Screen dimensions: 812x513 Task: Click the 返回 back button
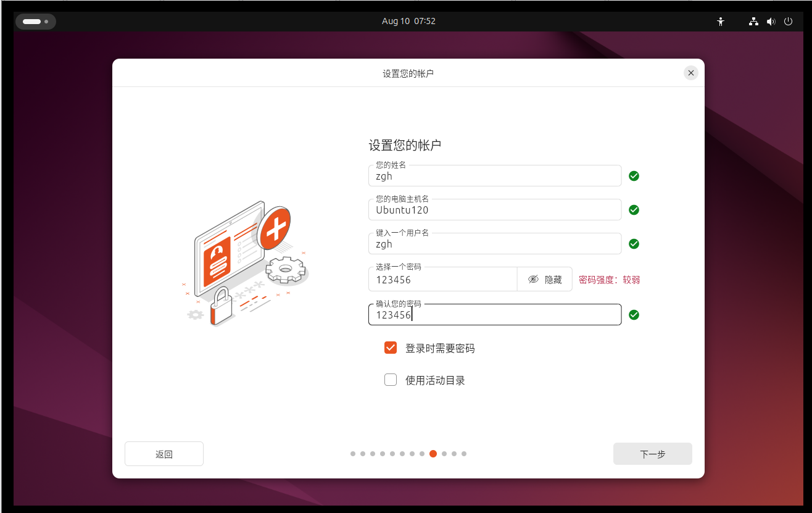[x=164, y=454]
